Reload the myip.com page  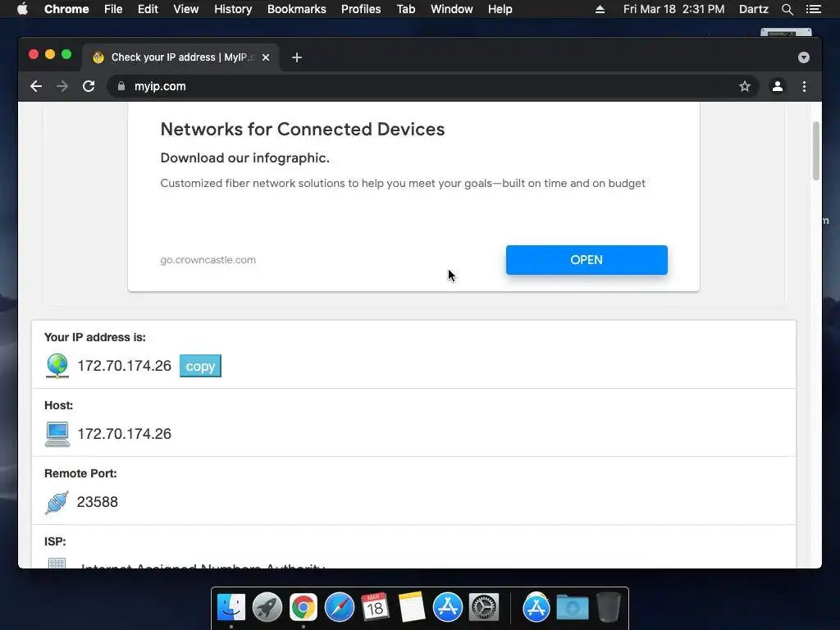(x=89, y=86)
